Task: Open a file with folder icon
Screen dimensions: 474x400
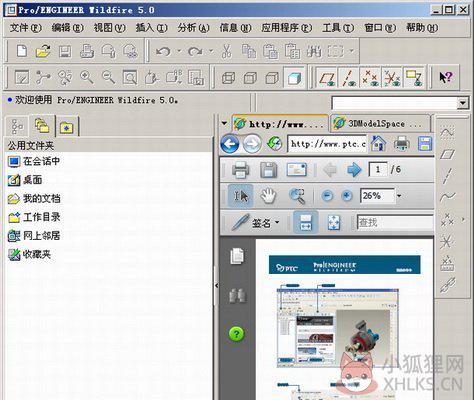Action: (43, 51)
